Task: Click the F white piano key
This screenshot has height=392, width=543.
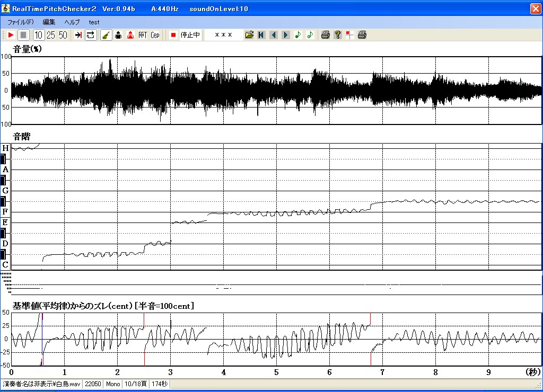Action: pyautogui.click(x=5, y=212)
